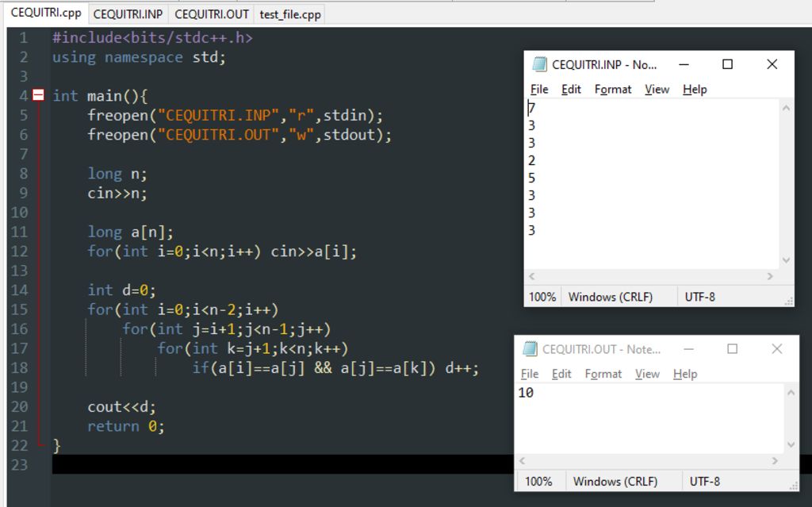
Task: Click the if(a[i]==a[j] condition line
Action: [x=335, y=368]
